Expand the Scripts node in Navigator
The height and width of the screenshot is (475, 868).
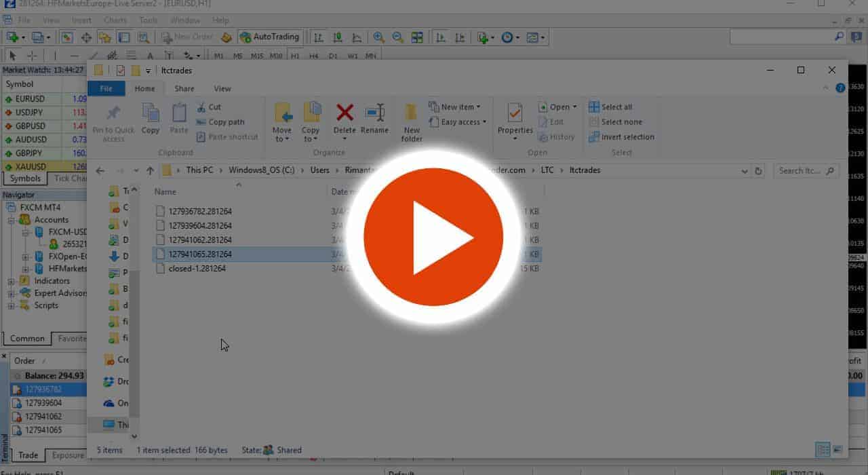pos(12,306)
